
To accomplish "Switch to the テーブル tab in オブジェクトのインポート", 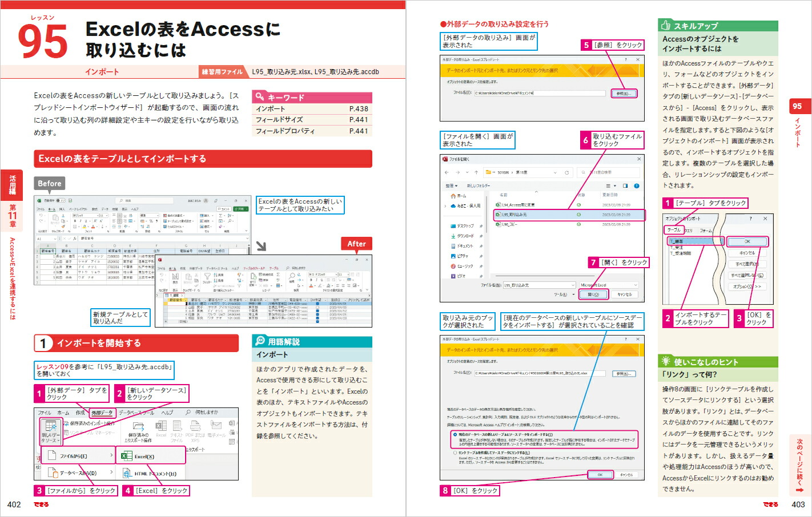I will (x=674, y=231).
